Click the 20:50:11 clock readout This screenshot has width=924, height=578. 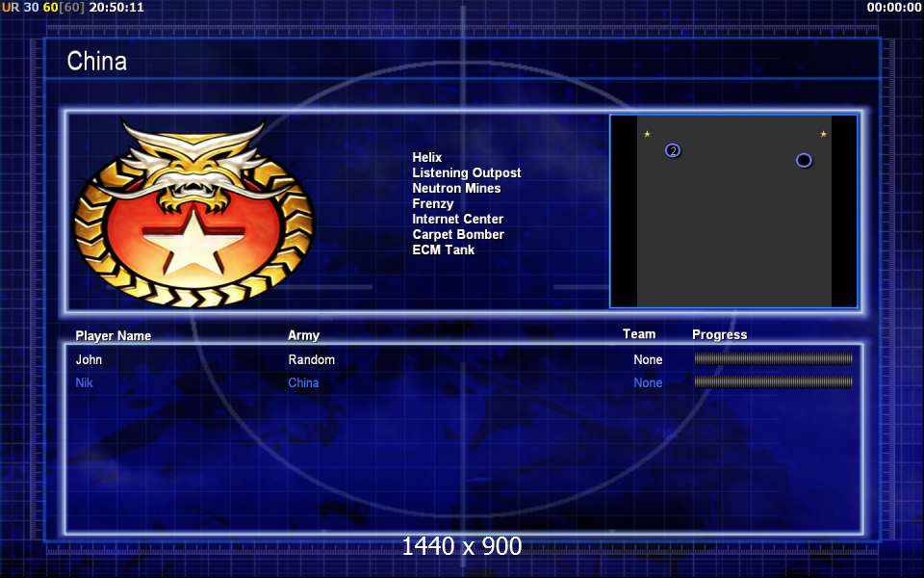(x=116, y=8)
